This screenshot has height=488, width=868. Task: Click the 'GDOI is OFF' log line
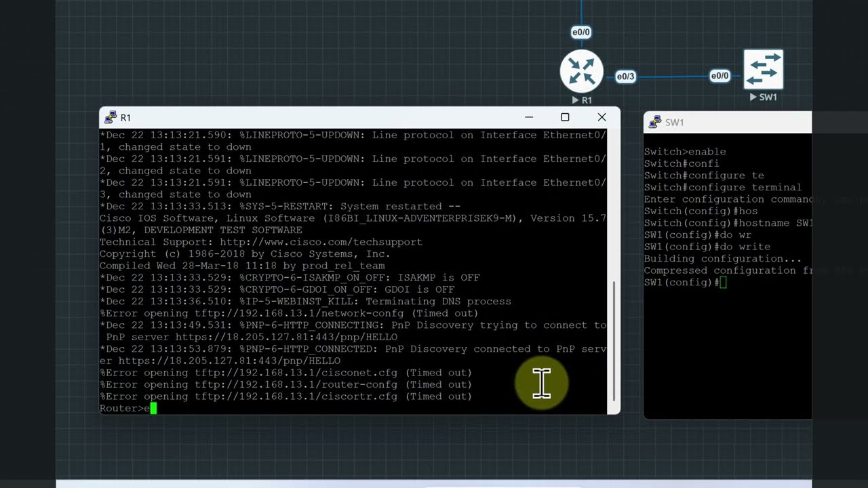pyautogui.click(x=277, y=289)
